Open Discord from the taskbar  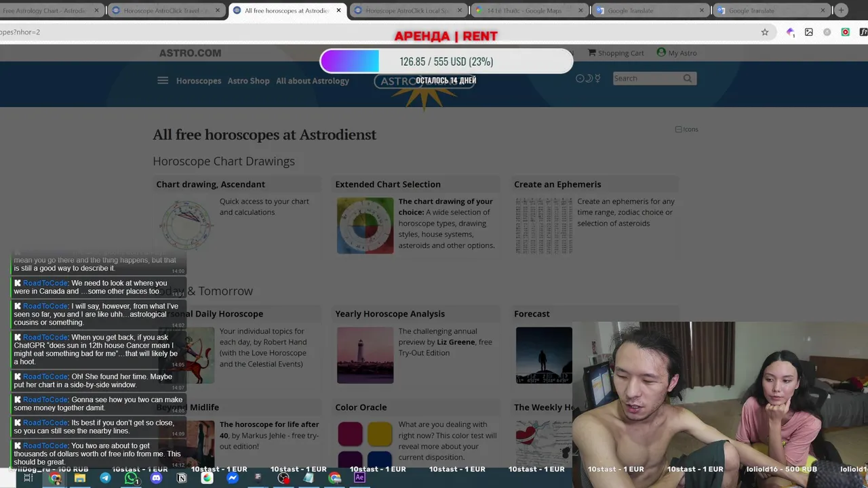156,478
